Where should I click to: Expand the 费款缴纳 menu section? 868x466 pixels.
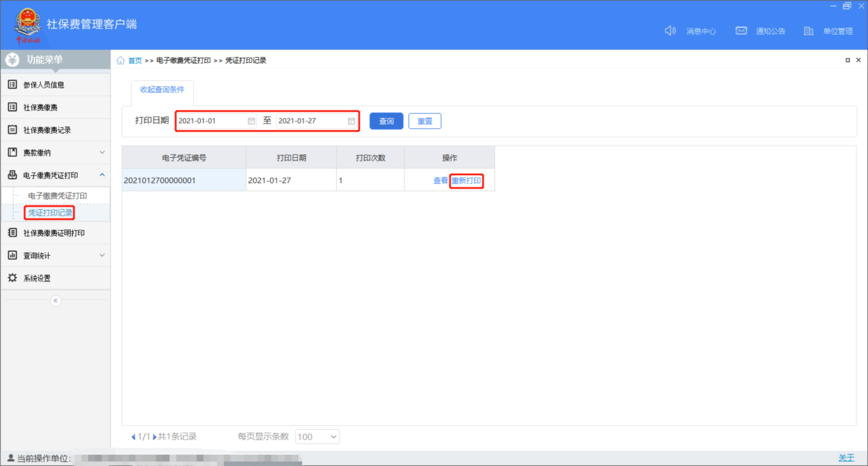click(x=102, y=153)
